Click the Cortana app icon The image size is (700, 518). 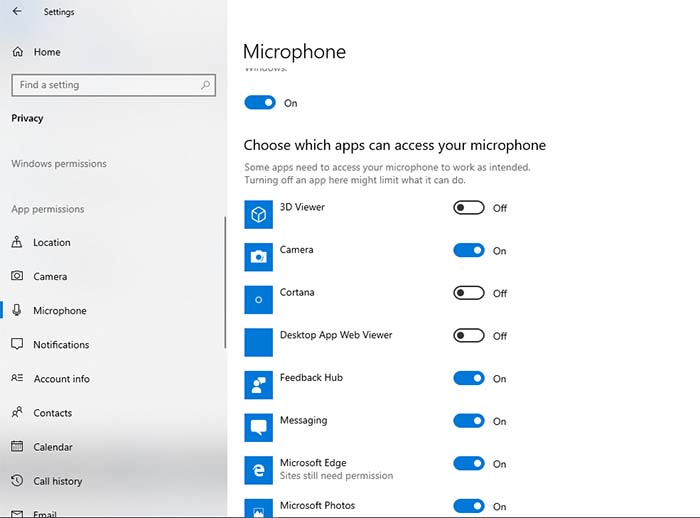tap(258, 300)
